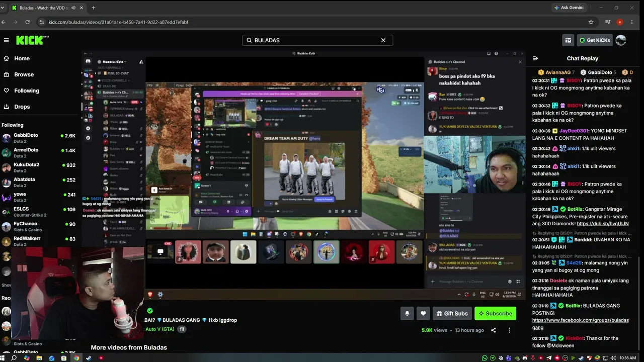
Task: Open Following in the sidebar
Action: point(26,90)
